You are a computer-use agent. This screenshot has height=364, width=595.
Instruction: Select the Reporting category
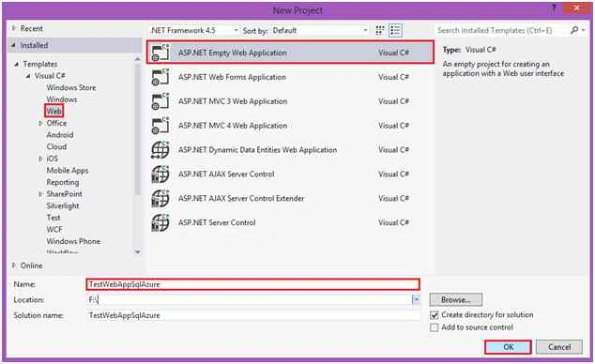pos(63,182)
